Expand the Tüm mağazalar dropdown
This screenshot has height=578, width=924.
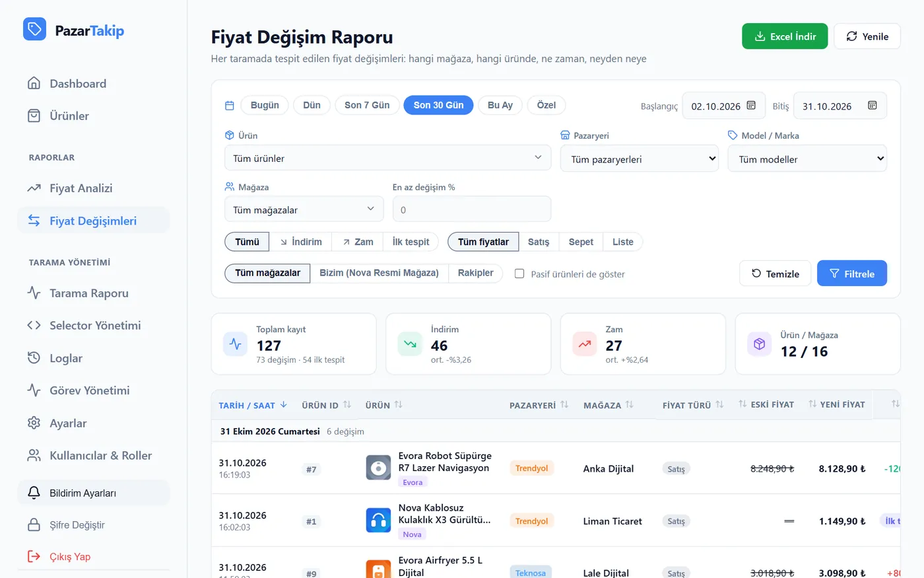[304, 209]
